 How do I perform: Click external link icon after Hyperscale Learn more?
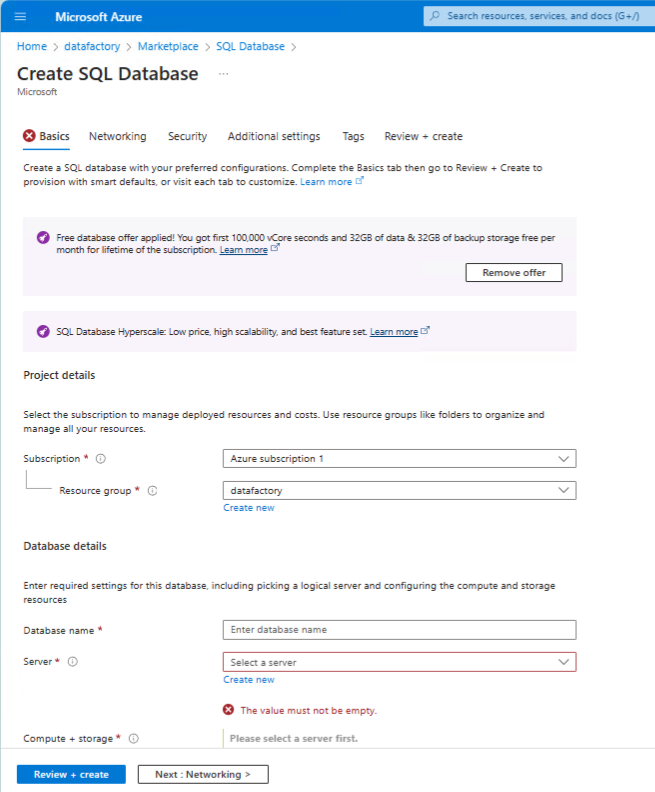tap(425, 330)
